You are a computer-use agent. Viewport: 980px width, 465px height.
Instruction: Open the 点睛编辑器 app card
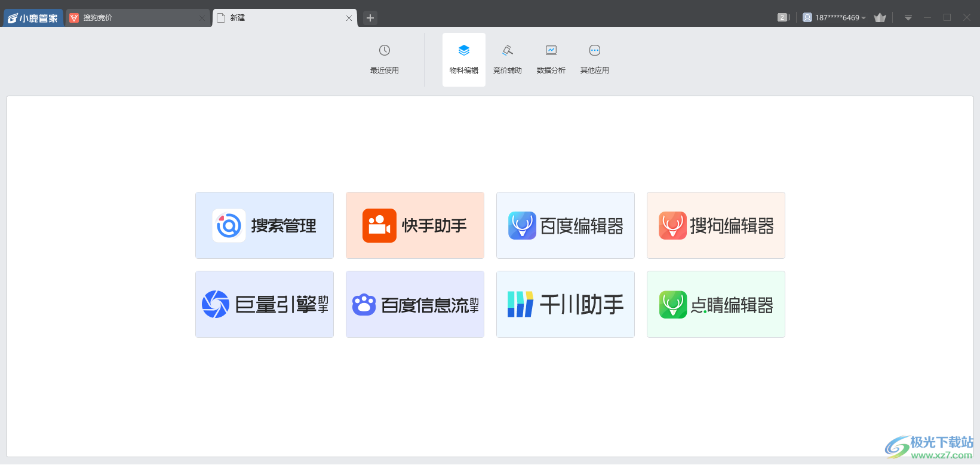[716, 304]
